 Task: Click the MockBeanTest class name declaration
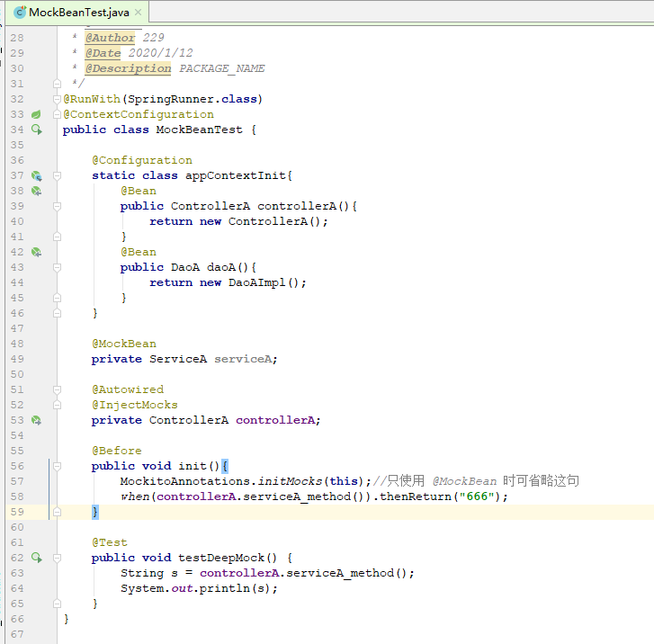199,130
